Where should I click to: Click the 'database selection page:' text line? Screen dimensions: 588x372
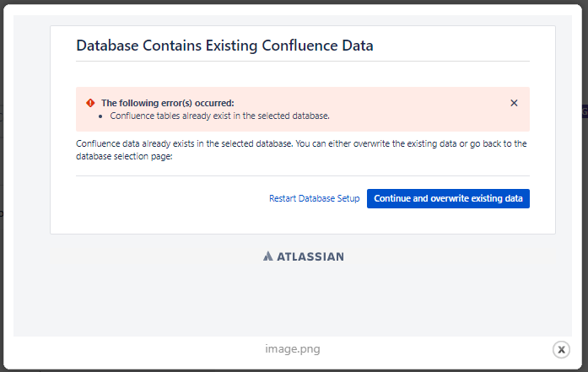pos(123,156)
